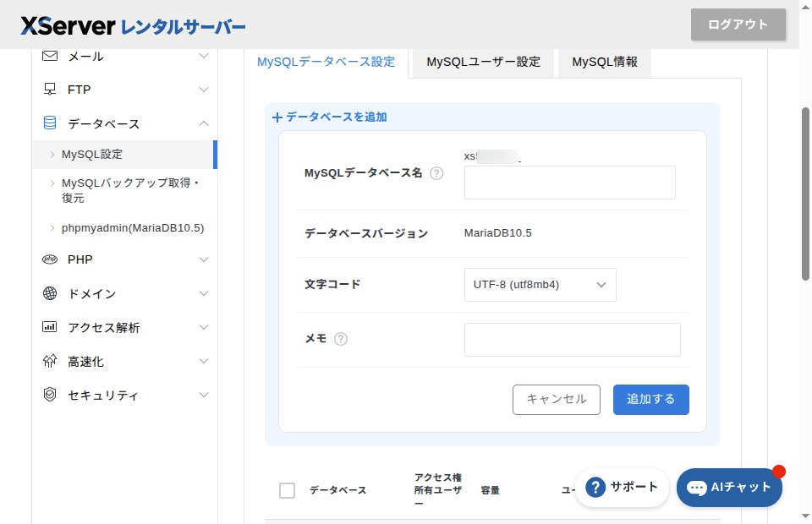Open the 文字コード UTF-8 dropdown

540,285
